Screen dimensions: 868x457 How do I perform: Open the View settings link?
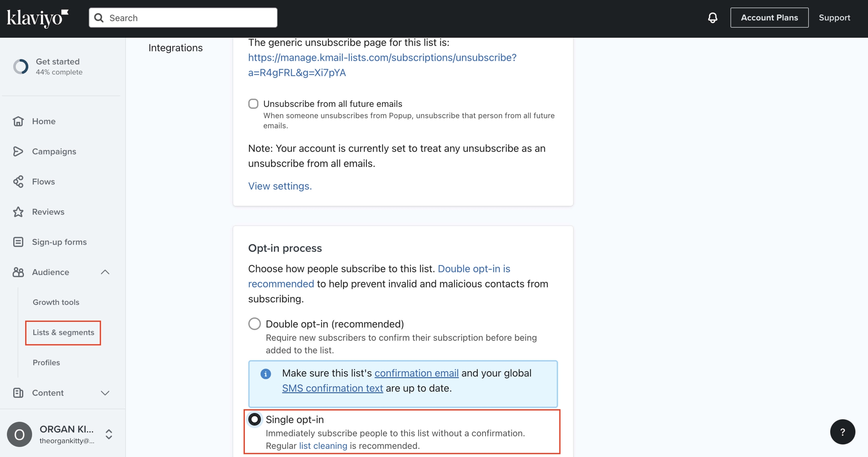(280, 186)
